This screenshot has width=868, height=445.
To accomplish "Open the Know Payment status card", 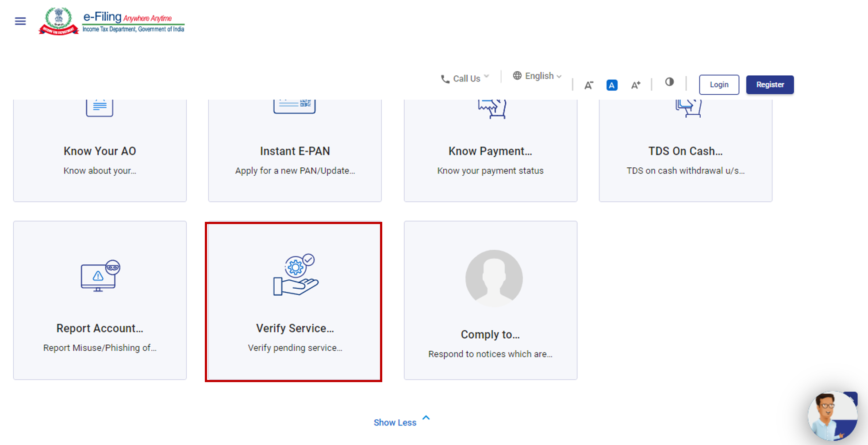I will pos(490,151).
